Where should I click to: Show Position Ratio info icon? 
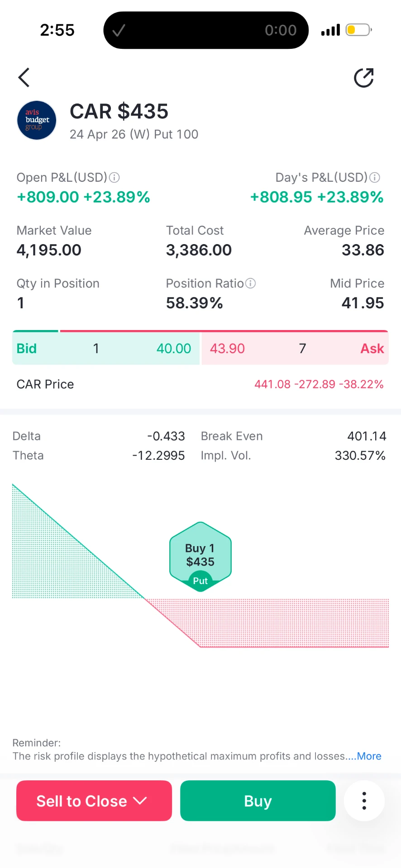click(x=250, y=283)
